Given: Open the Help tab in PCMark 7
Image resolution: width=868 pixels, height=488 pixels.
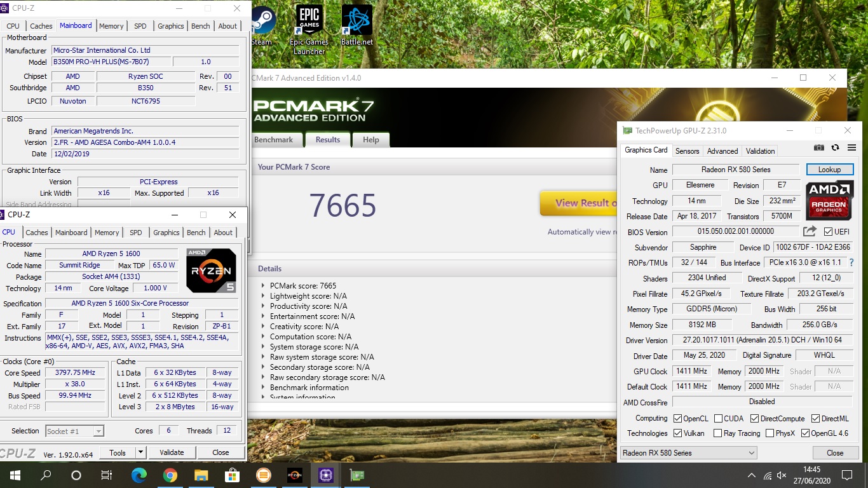Looking at the screenshot, I should pos(371,140).
